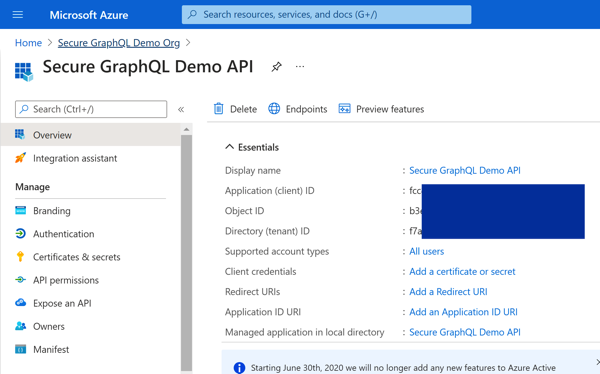Click the Certificates & secrets key icon
This screenshot has width=600, height=374.
pyautogui.click(x=20, y=256)
